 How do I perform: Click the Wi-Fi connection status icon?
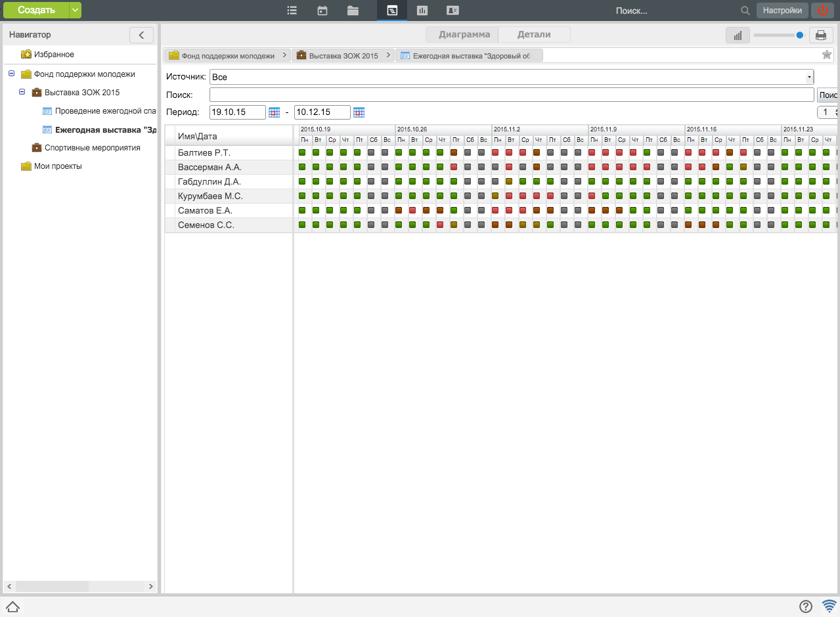pyautogui.click(x=829, y=606)
